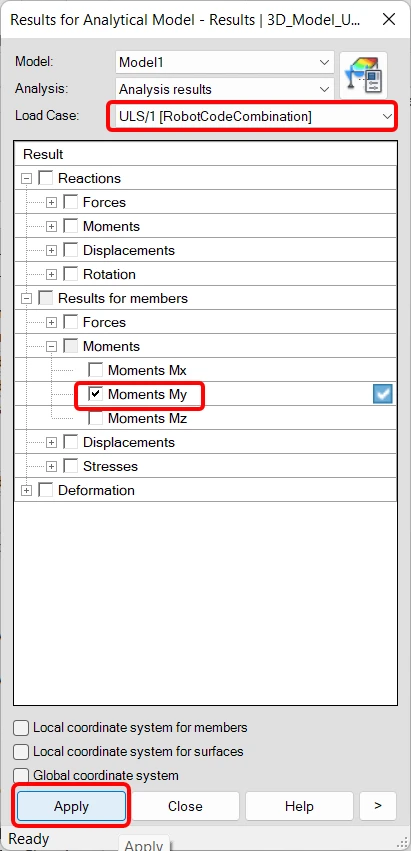Expand Stresses under Results for members
The width and height of the screenshot is (411, 851).
coord(52,467)
